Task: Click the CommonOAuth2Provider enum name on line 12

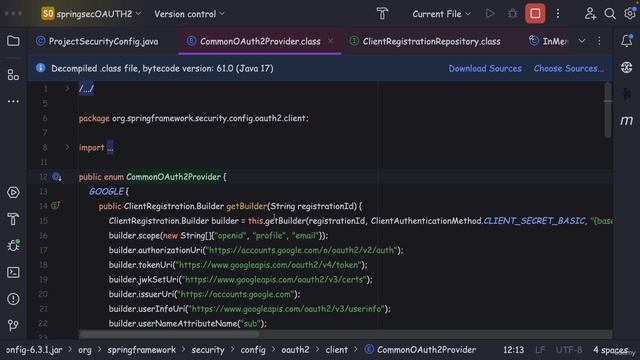Action: coord(173,177)
